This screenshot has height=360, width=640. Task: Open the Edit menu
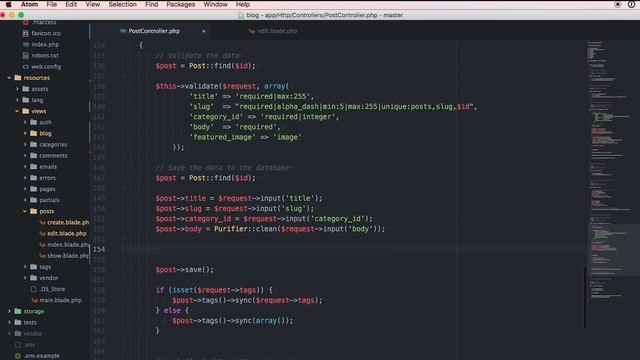(71, 4)
